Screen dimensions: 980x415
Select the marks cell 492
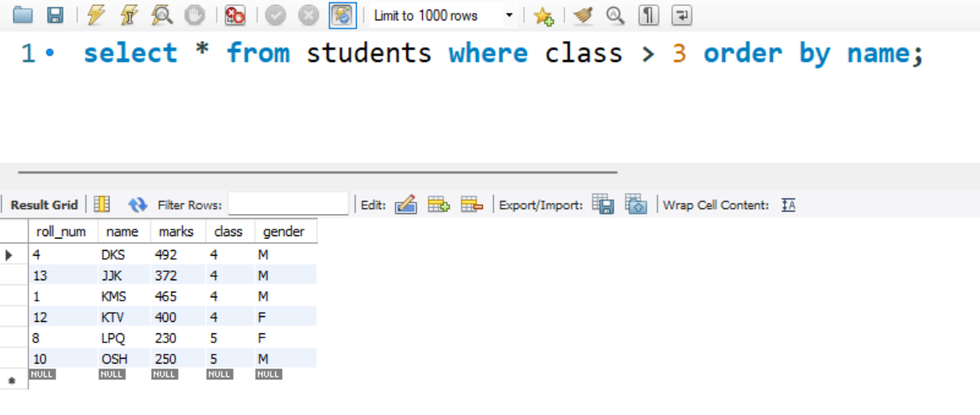pyautogui.click(x=178, y=254)
